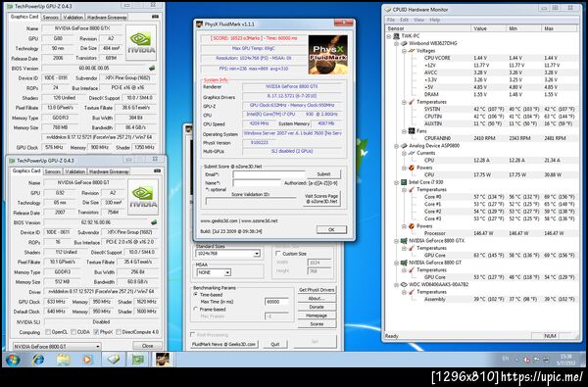Click the Name input field

(x=257, y=183)
